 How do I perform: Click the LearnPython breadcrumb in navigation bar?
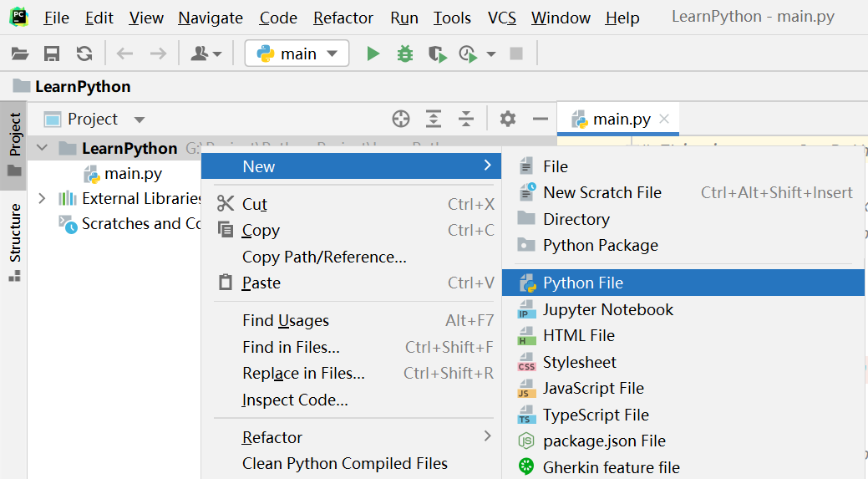(x=73, y=86)
